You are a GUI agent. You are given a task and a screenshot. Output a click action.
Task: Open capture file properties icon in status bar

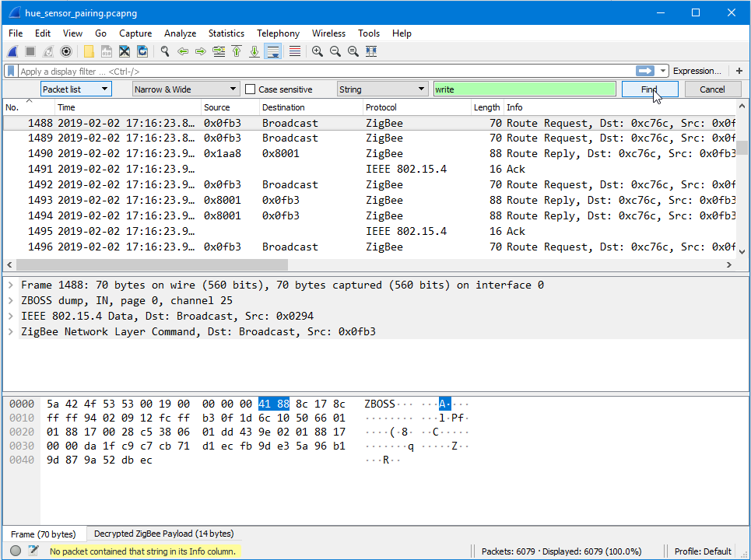click(x=33, y=551)
